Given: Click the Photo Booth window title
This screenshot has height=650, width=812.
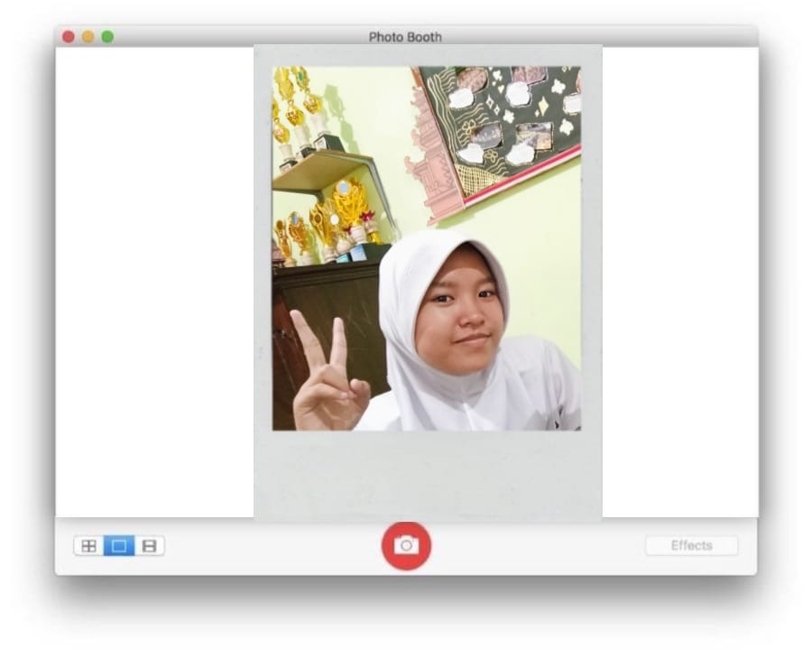Looking at the screenshot, I should tap(405, 37).
